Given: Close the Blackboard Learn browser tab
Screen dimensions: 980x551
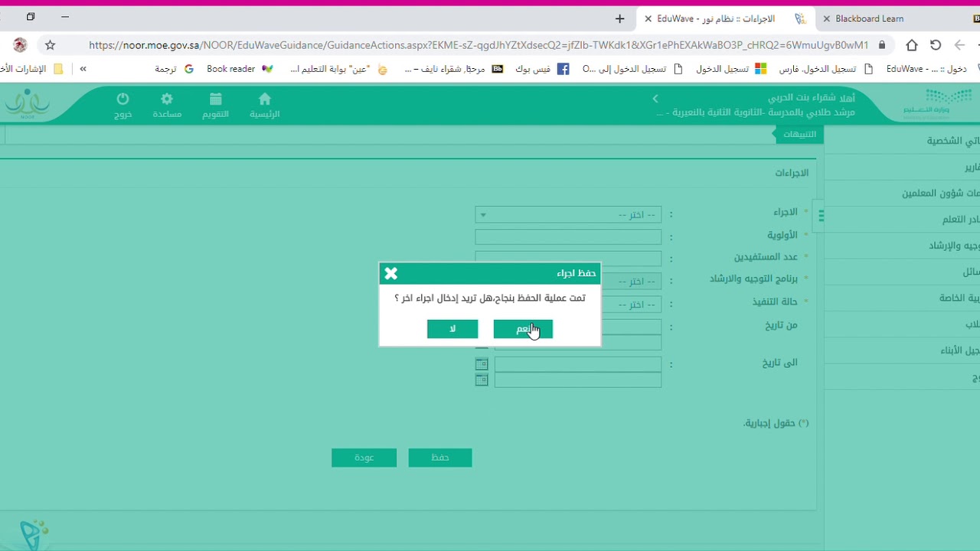Looking at the screenshot, I should coord(826,18).
